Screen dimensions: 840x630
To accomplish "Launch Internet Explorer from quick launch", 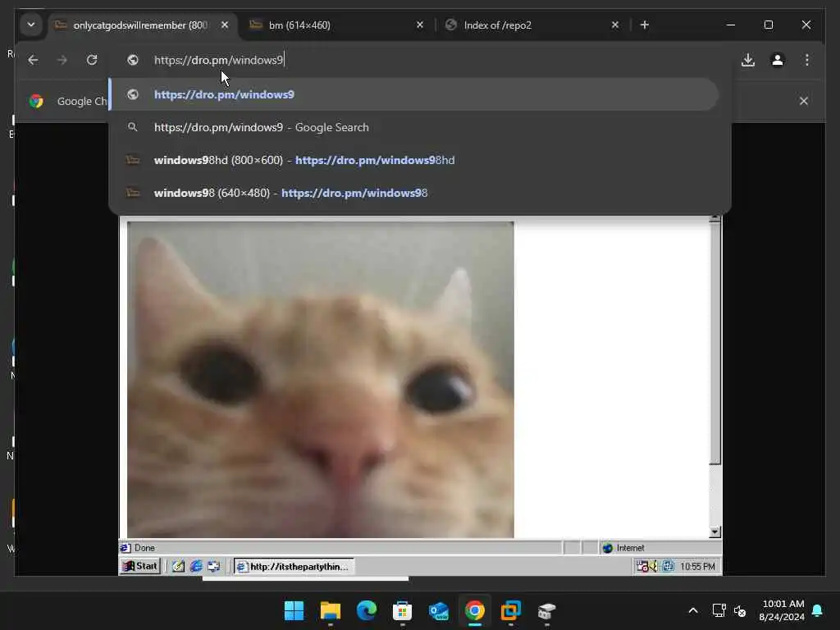I will [x=196, y=566].
